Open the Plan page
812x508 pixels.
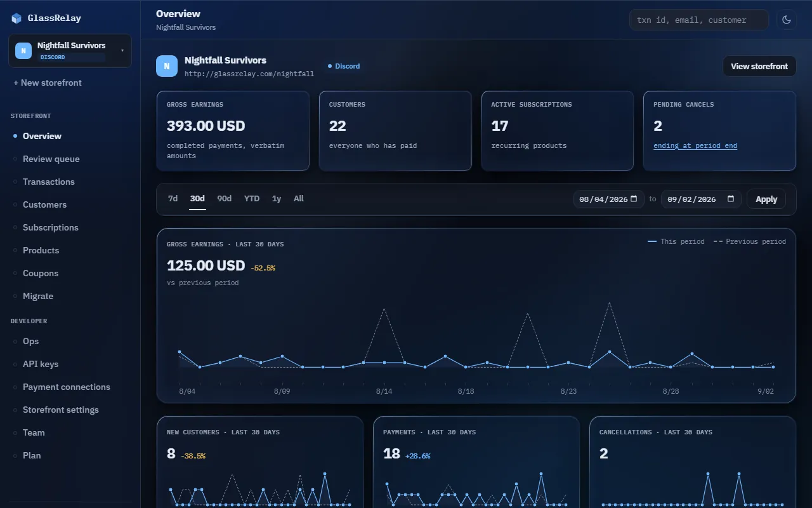[x=70, y=455]
